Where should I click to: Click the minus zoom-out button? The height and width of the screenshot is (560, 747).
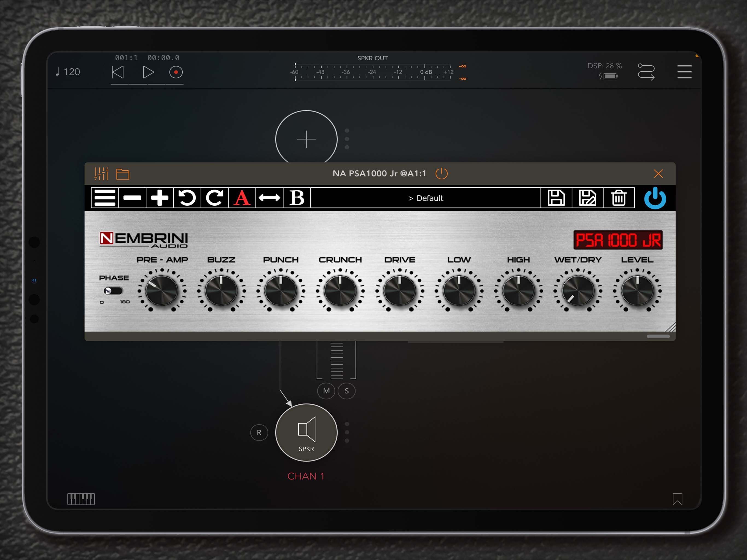coord(132,198)
